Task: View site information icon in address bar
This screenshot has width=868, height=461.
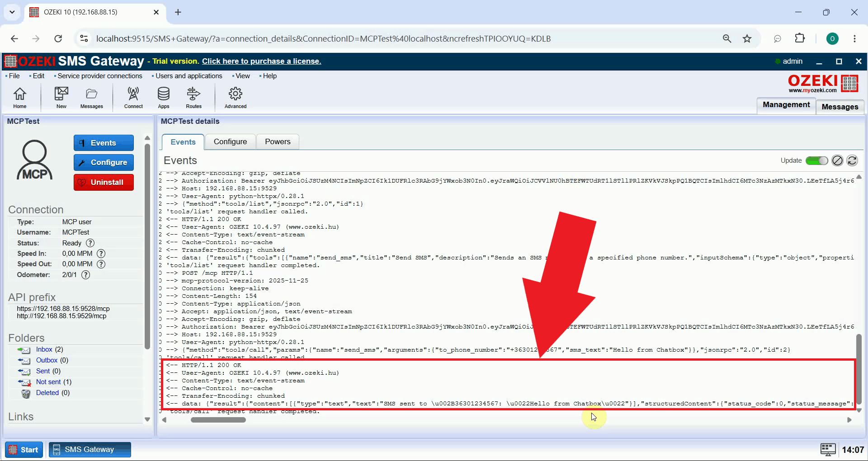Action: click(x=84, y=39)
